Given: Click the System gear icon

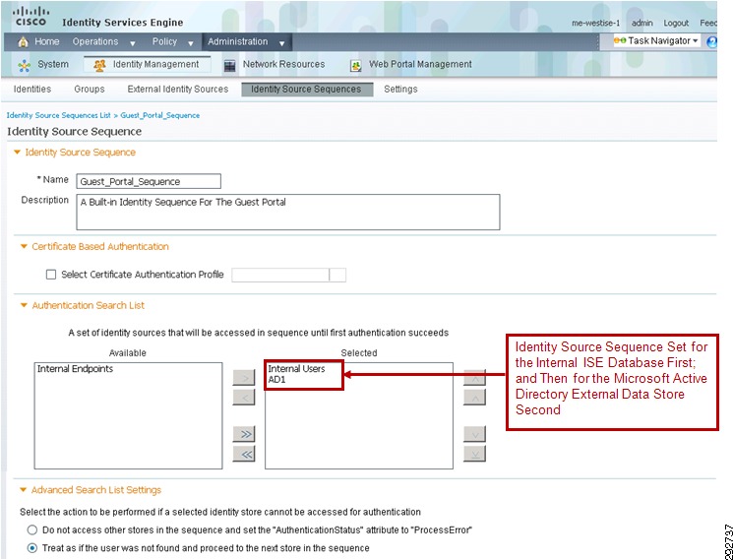Looking at the screenshot, I should tap(25, 65).
